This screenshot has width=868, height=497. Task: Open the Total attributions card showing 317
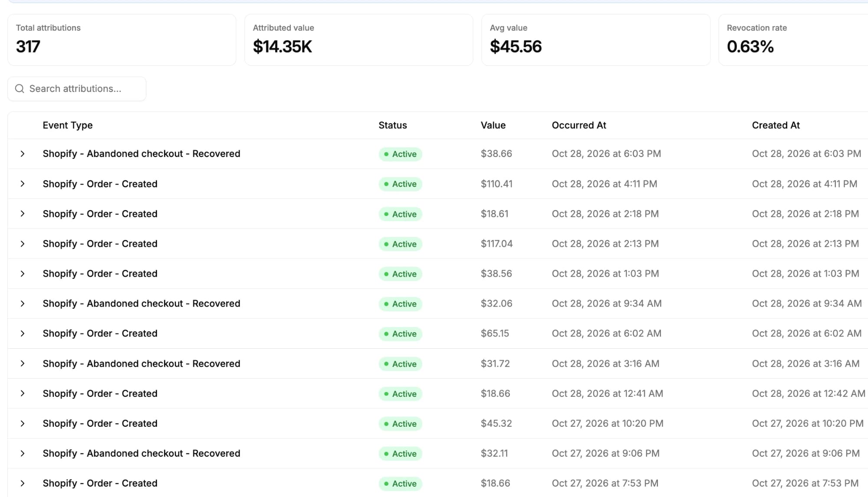tap(122, 40)
